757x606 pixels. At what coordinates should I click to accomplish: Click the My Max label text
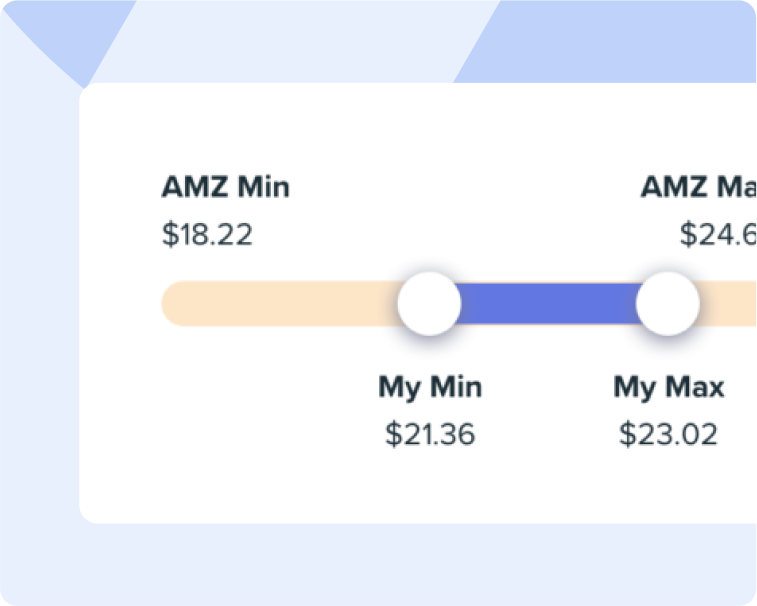coord(668,387)
